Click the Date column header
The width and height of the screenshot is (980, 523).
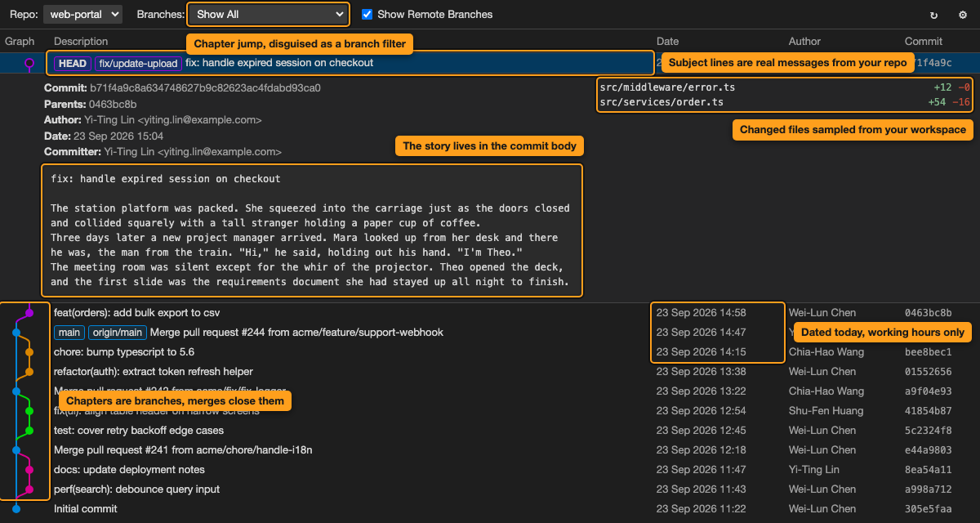(667, 41)
